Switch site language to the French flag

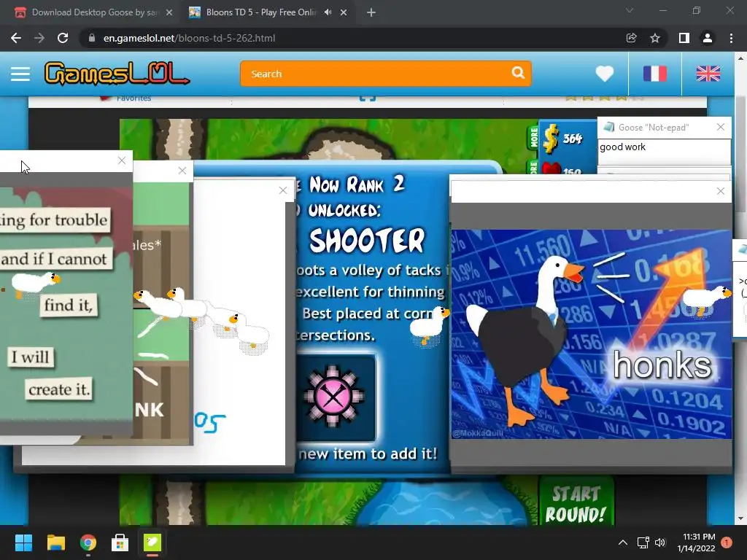[x=655, y=74]
